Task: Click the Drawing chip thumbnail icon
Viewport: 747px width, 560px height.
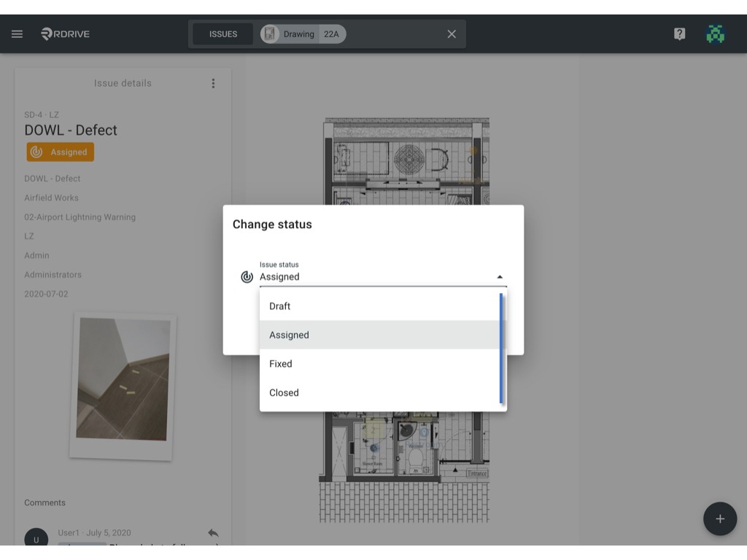Action: (270, 34)
